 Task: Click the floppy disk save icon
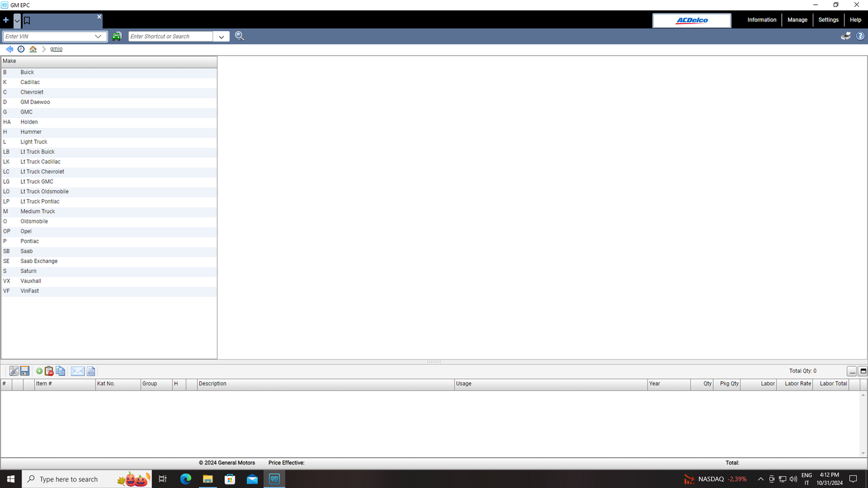click(x=25, y=372)
